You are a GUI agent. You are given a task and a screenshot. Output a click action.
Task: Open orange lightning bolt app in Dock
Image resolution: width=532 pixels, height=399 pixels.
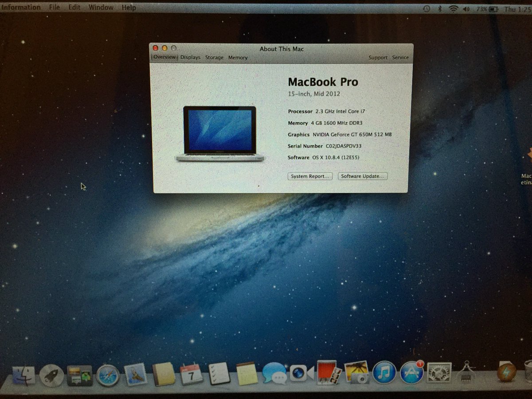(x=506, y=372)
